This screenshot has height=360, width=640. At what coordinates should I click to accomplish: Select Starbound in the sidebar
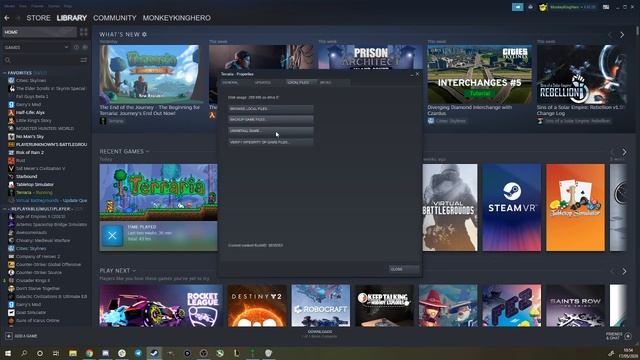tap(27, 176)
